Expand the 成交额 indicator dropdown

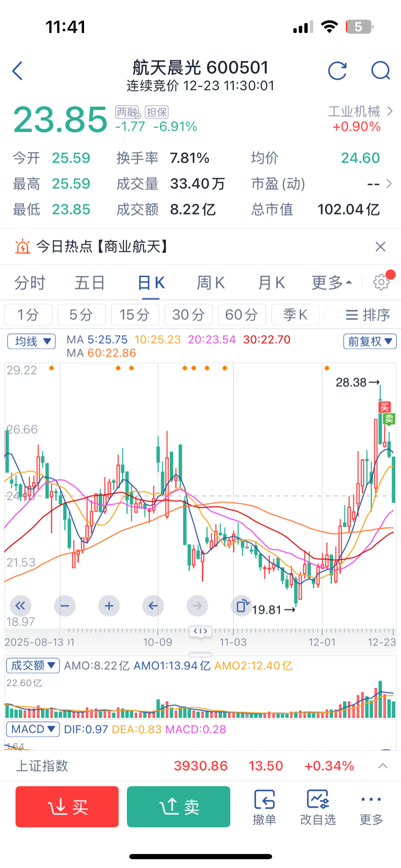click(33, 665)
